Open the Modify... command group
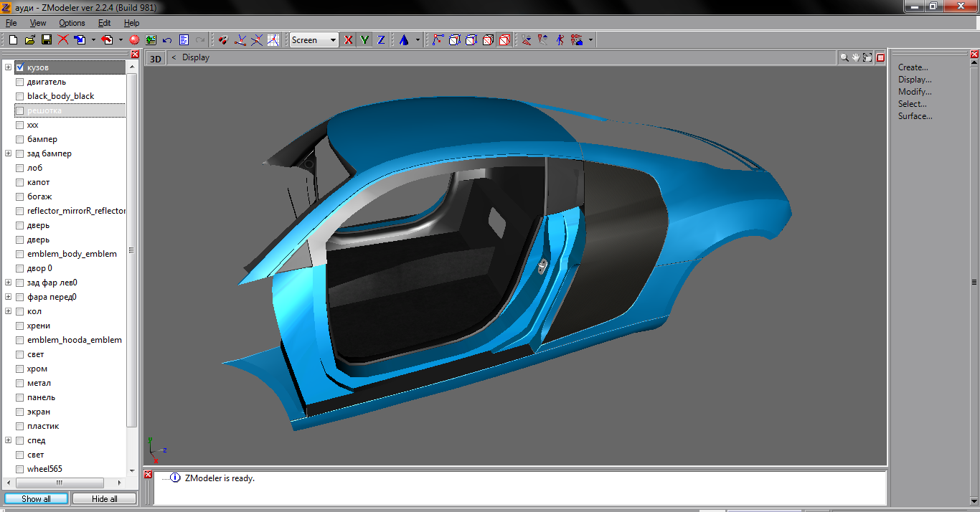 915,92
